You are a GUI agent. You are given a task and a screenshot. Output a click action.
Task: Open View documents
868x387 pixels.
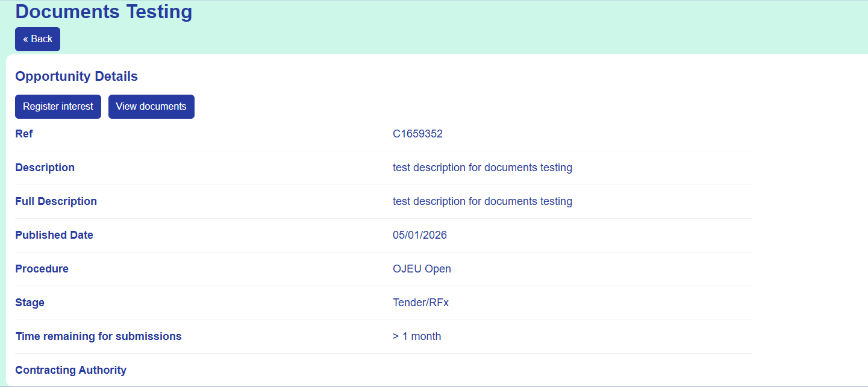coord(151,107)
